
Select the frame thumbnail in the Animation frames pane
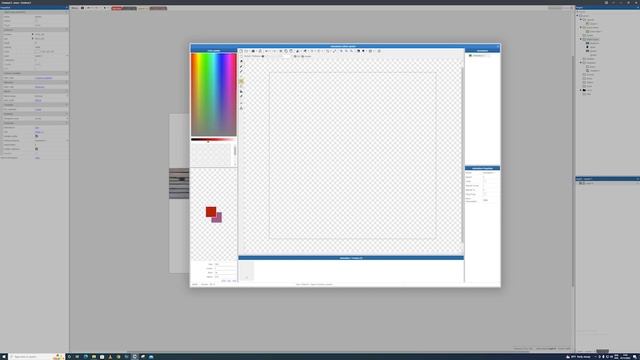tap(247, 271)
